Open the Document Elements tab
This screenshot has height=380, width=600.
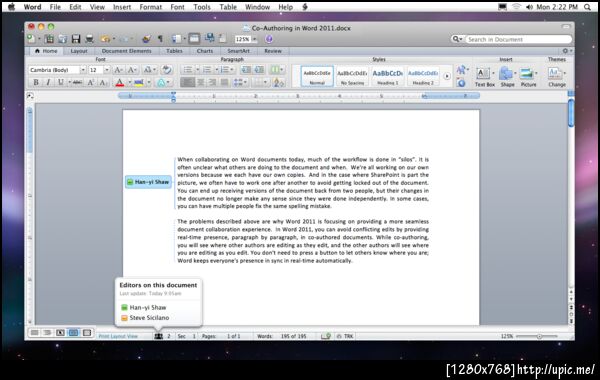126,51
